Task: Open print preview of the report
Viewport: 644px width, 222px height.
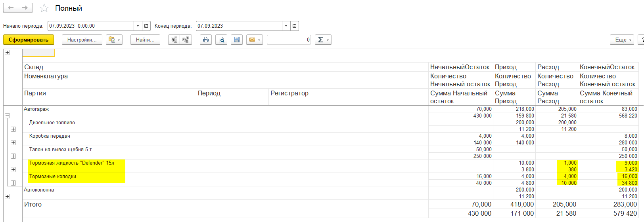Action: pyautogui.click(x=221, y=40)
